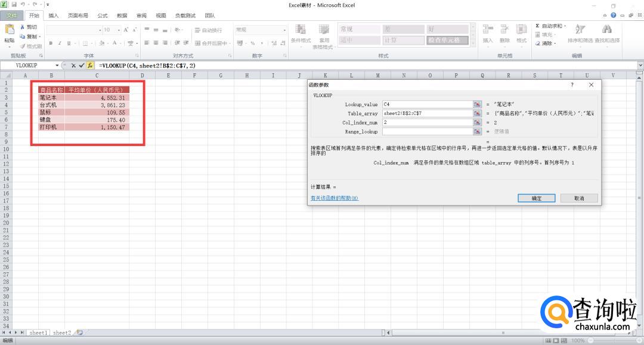The height and width of the screenshot is (345, 644).
Task: Click the collapse dialog icon beside Table_array
Action: (477, 113)
